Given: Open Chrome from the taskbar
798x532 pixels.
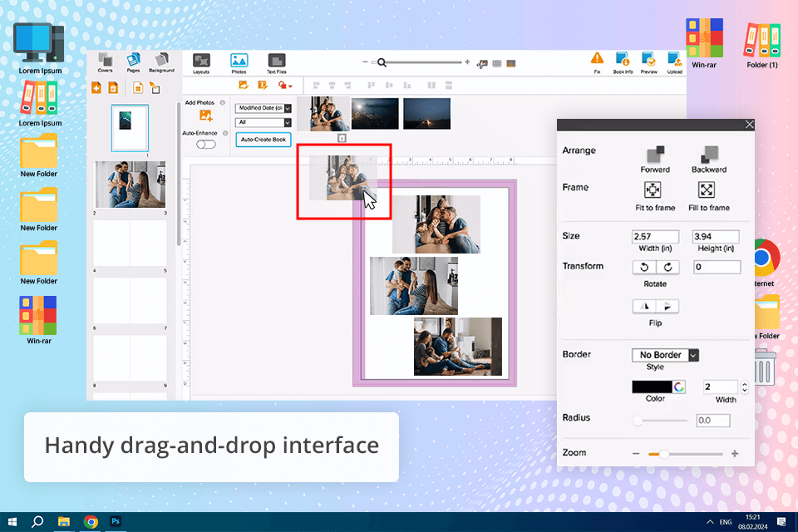Looking at the screenshot, I should coord(91,522).
